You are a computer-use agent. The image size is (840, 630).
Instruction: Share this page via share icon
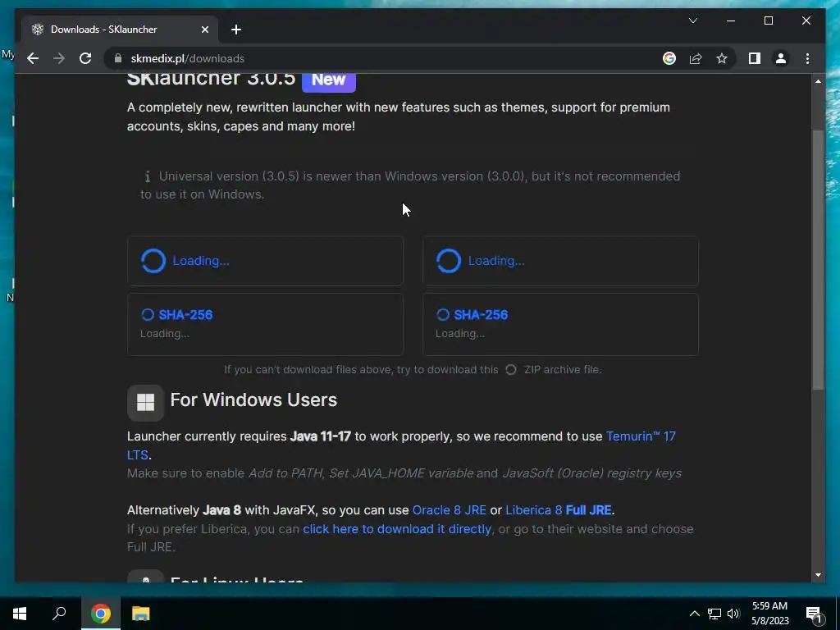(x=696, y=58)
